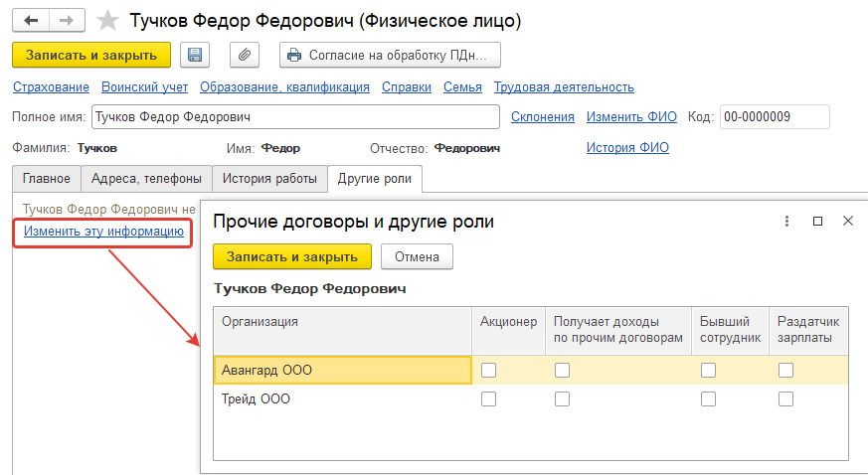Tick Раздатчик зарплаты for Трейд ООО

pos(785,398)
